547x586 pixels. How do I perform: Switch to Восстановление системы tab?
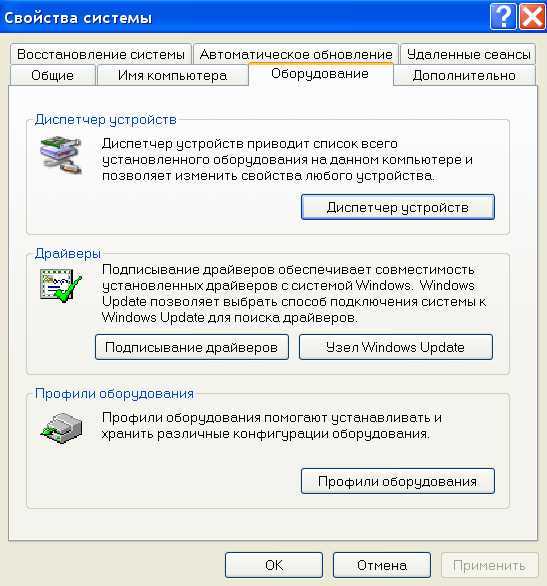pos(101,55)
